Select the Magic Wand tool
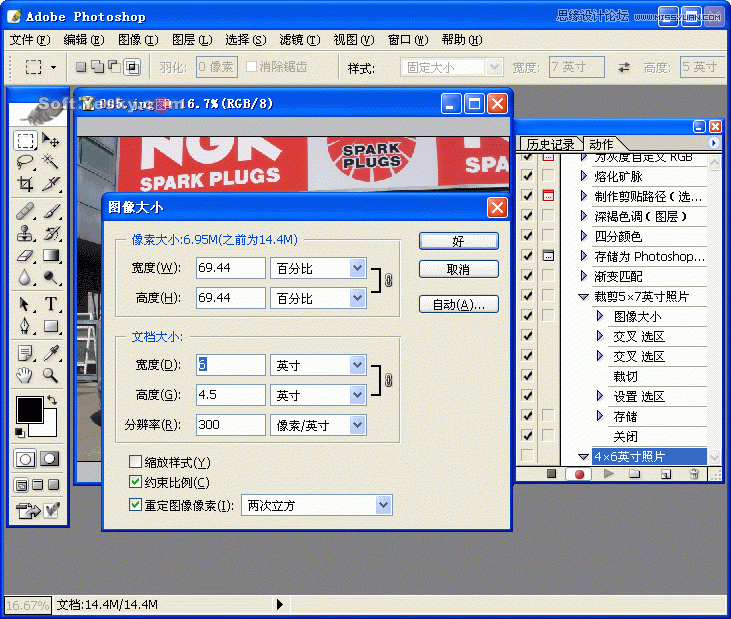Screen dimensions: 731x619 tap(50, 162)
